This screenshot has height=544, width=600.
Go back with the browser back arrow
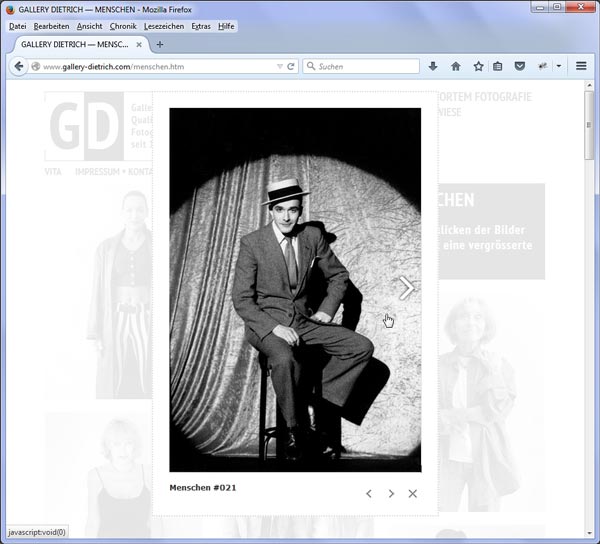click(17, 66)
